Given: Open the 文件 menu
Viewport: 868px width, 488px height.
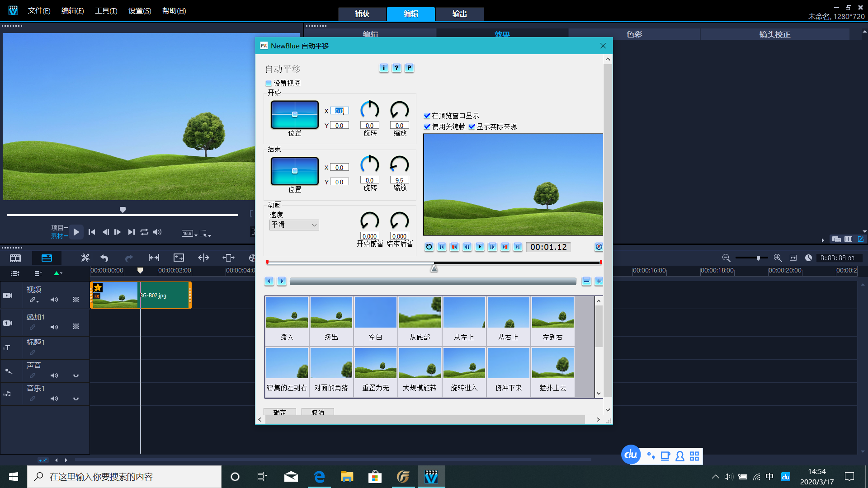Looking at the screenshot, I should point(39,11).
